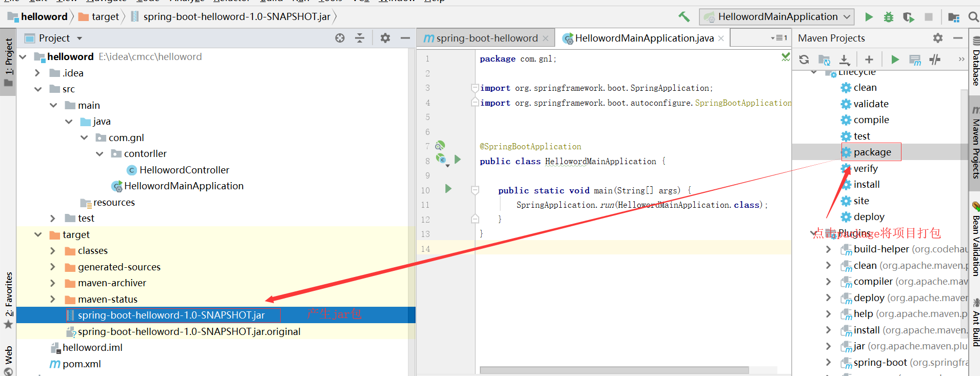Click the editor horizontal scrollbar
Viewport: 980px width, 376px height.
pyautogui.click(x=614, y=370)
